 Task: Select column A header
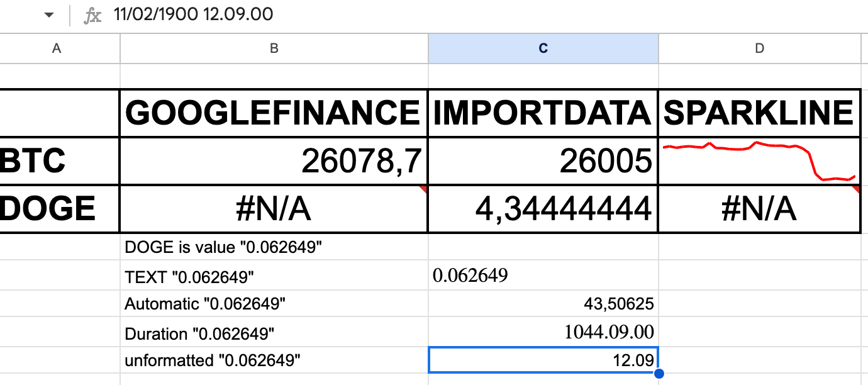click(x=57, y=48)
